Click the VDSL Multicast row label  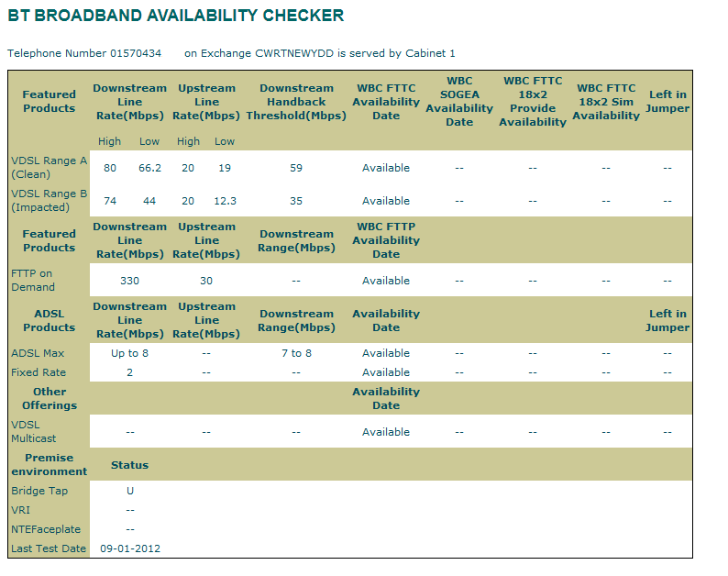click(x=33, y=431)
